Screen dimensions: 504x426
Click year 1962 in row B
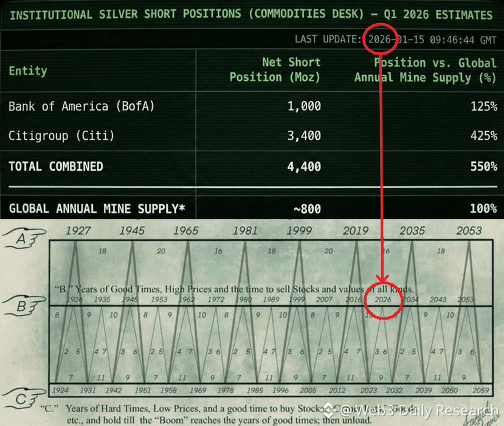tap(187, 300)
